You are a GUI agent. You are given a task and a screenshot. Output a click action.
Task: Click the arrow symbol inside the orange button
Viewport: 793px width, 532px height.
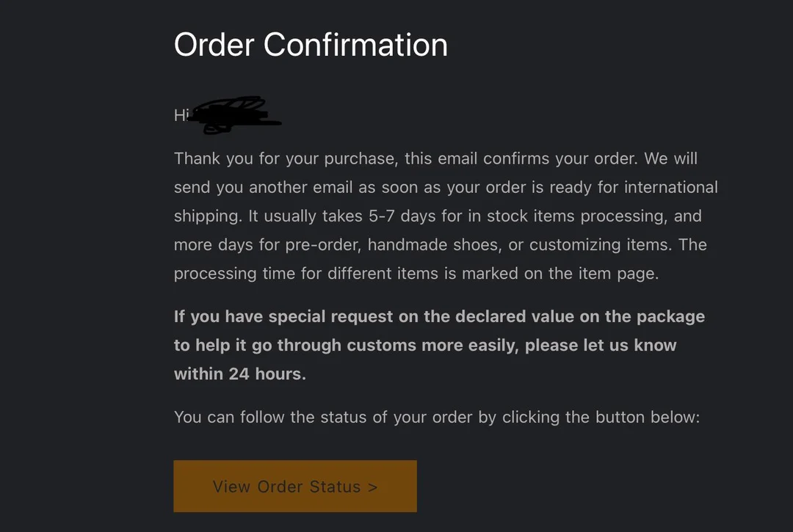click(372, 486)
